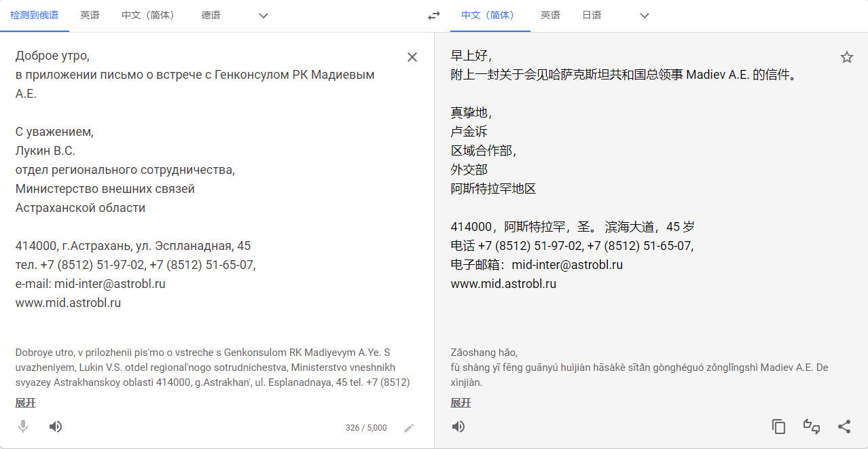Click source address line '414000, г.Астрахань'

(133, 246)
